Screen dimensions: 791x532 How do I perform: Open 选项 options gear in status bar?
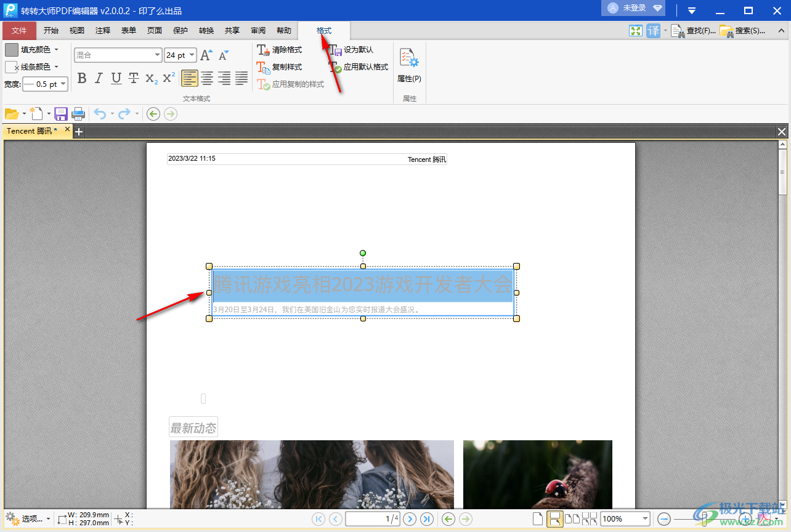(28, 518)
